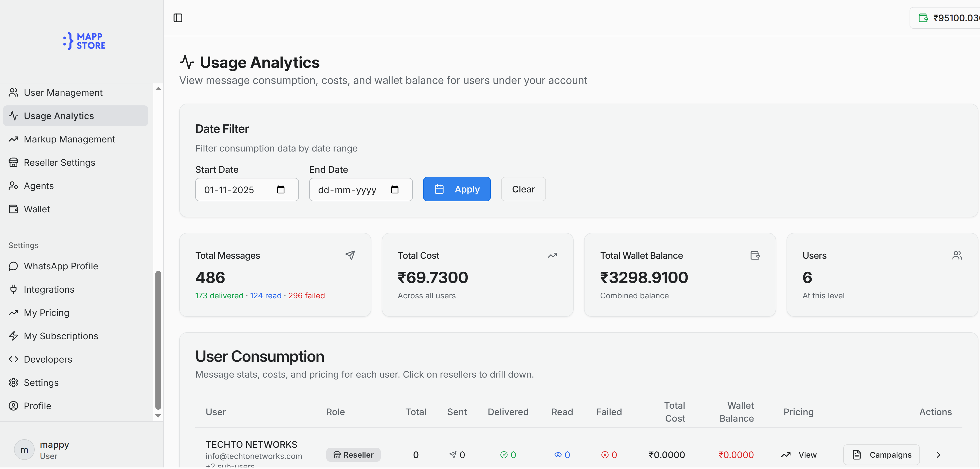This screenshot has height=469, width=980.
Task: Toggle the sidebar collapse icon
Action: coord(178,18)
